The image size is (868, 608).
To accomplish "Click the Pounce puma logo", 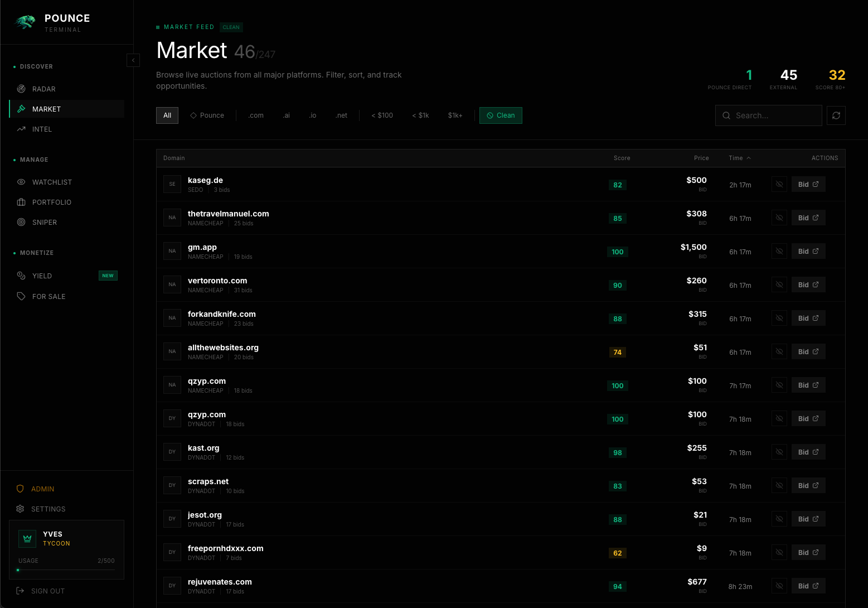I will point(25,22).
